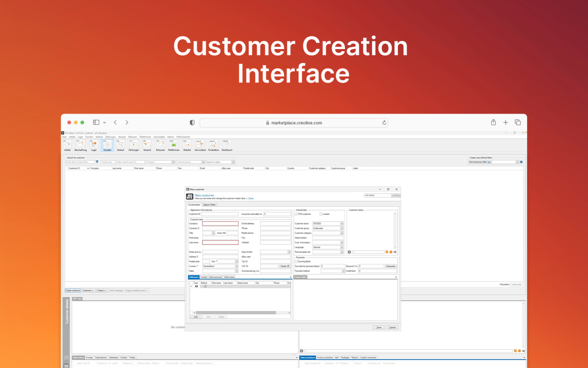
Task: Switch to the Online shop tab
Action: point(229,277)
